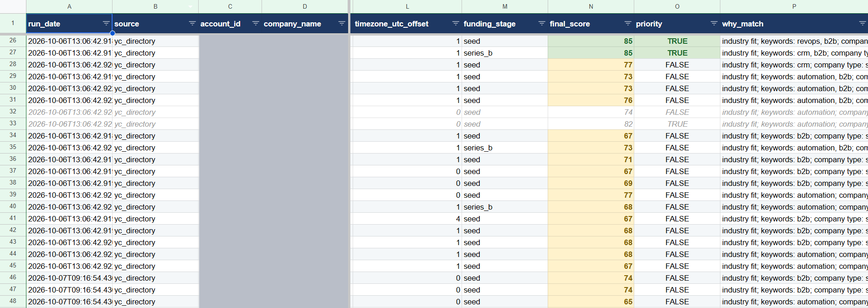The width and height of the screenshot is (868, 308).
Task: Click series_b funding stage in row 35
Action: [505, 148]
